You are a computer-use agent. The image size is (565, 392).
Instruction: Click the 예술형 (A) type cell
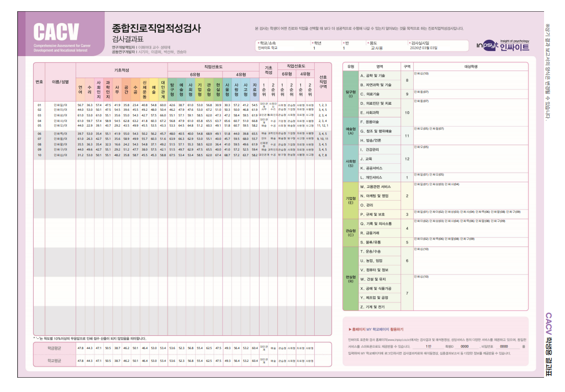[350, 131]
